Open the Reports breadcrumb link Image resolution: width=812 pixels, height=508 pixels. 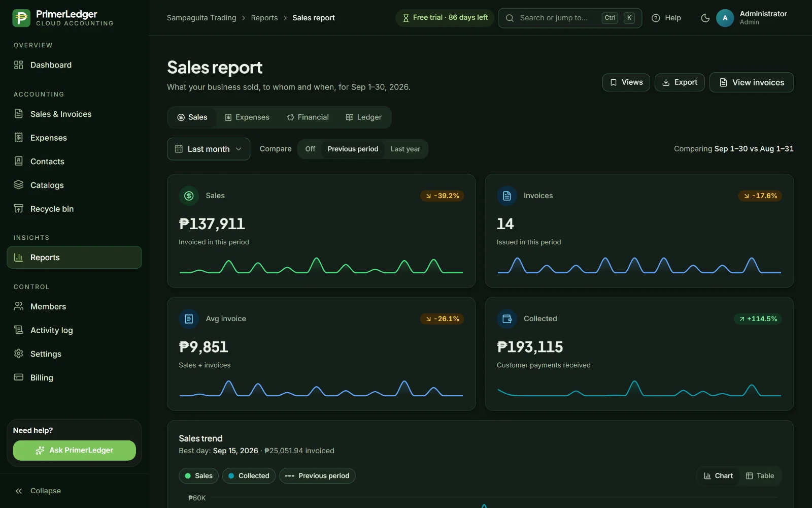tap(264, 18)
